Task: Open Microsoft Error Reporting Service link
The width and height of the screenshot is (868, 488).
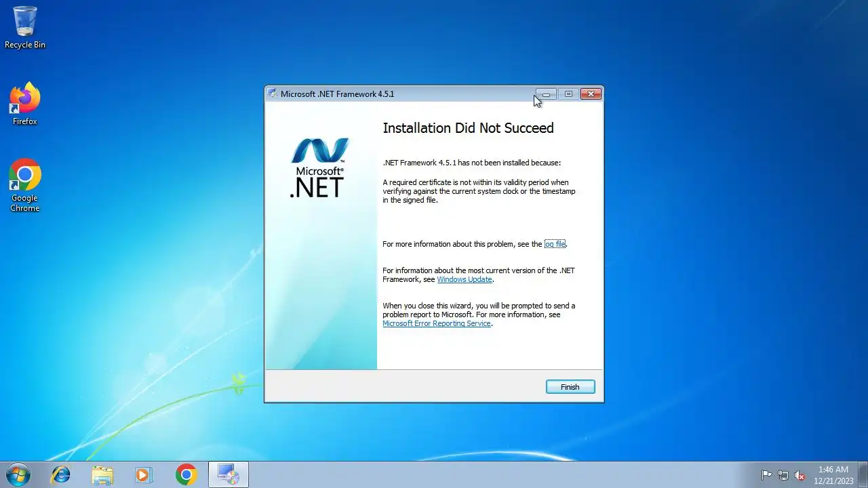Action: click(437, 323)
